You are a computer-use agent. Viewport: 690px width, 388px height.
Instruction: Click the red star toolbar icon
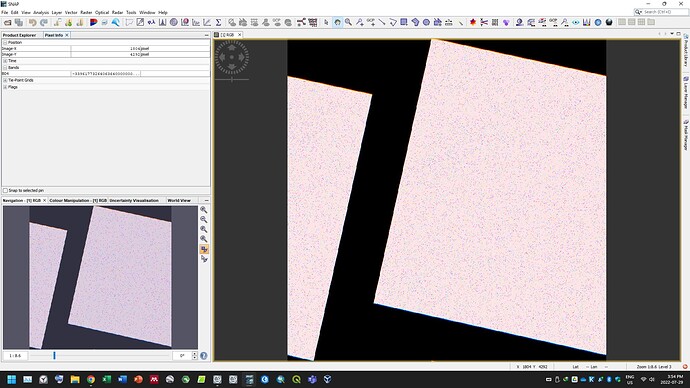click(x=473, y=22)
